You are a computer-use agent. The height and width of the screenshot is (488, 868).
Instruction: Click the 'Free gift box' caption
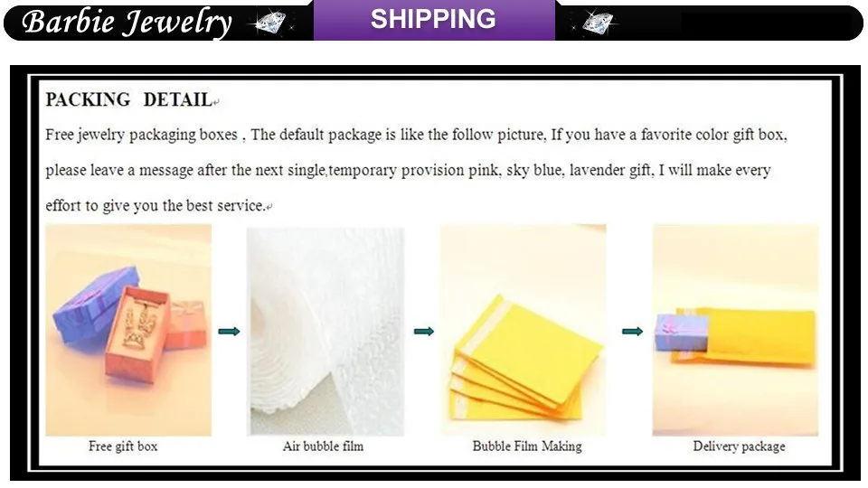pos(123,446)
